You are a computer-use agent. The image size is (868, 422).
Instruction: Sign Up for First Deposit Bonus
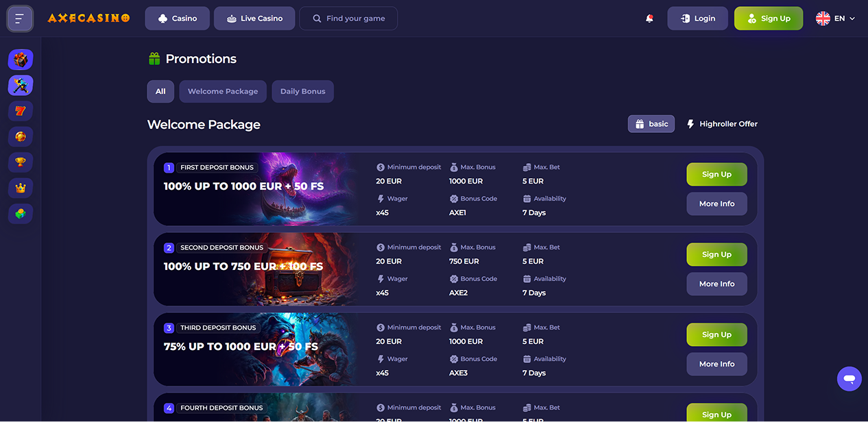[716, 174]
